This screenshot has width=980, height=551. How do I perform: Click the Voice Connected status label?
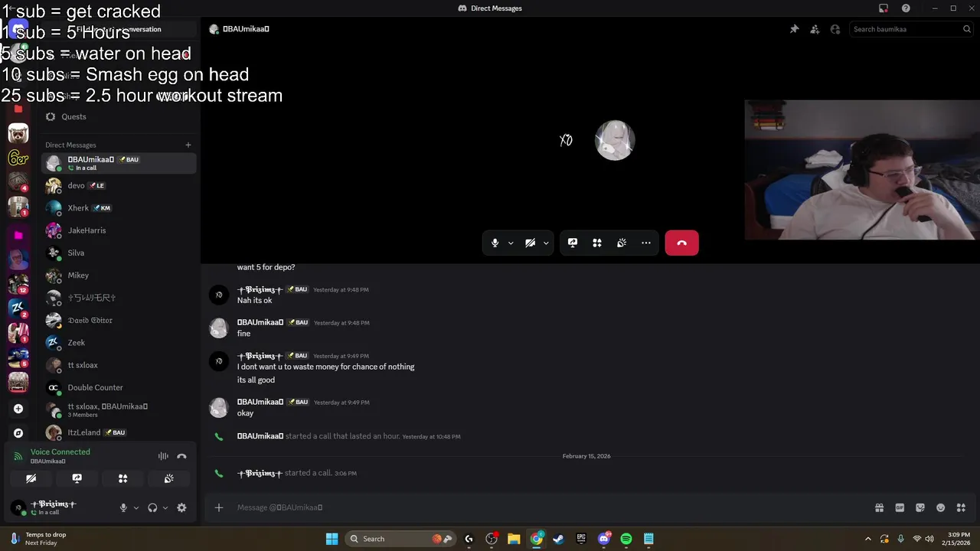pos(60,452)
